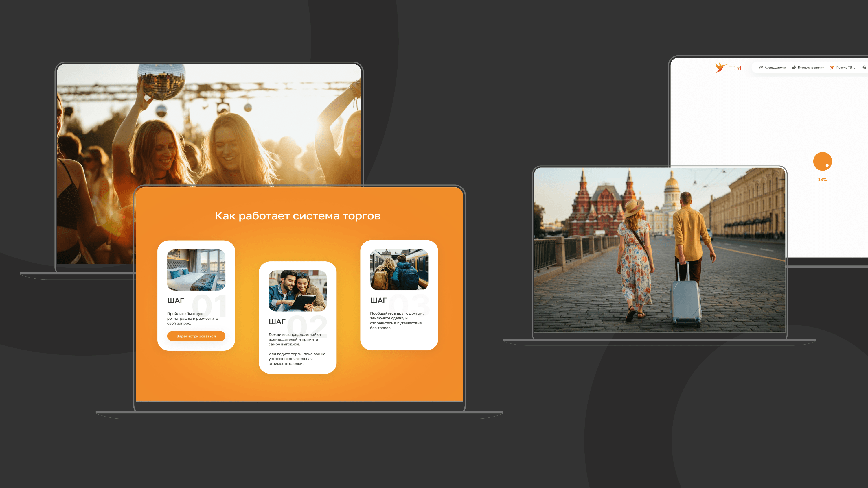Click the ШАГ 02 card heading

[x=277, y=322]
